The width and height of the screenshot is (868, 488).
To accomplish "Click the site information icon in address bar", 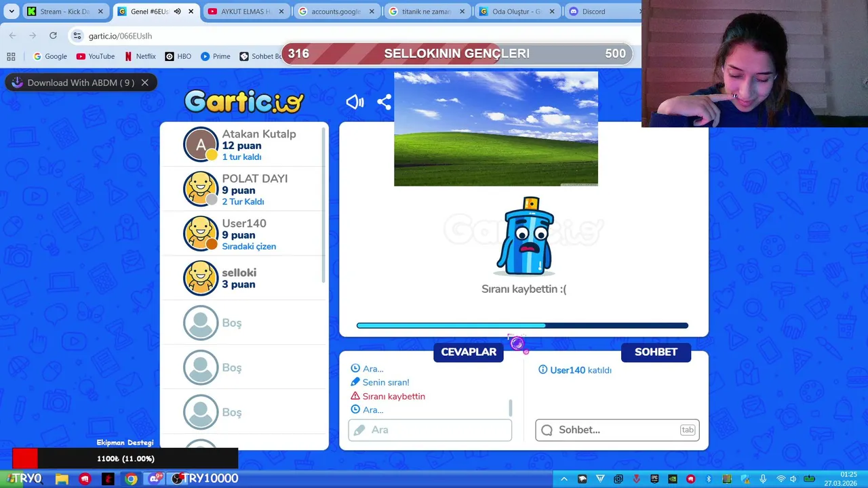I will (77, 35).
